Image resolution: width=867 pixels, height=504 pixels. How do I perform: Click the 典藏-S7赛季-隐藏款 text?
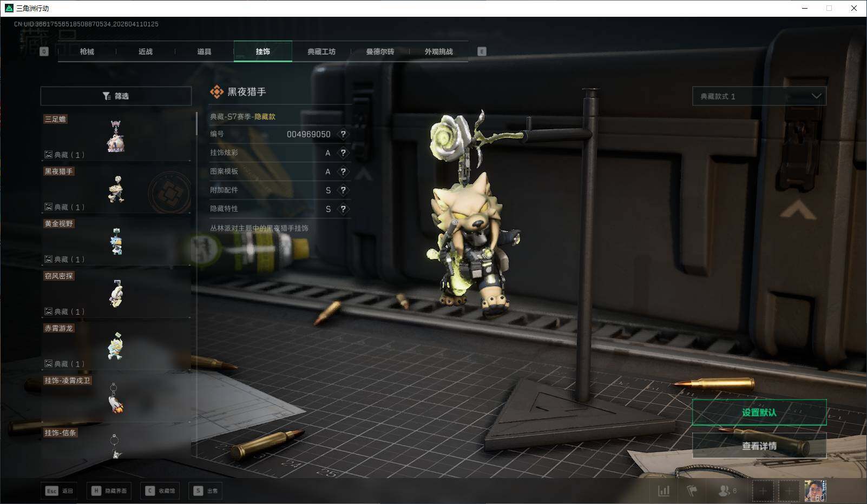pos(242,116)
